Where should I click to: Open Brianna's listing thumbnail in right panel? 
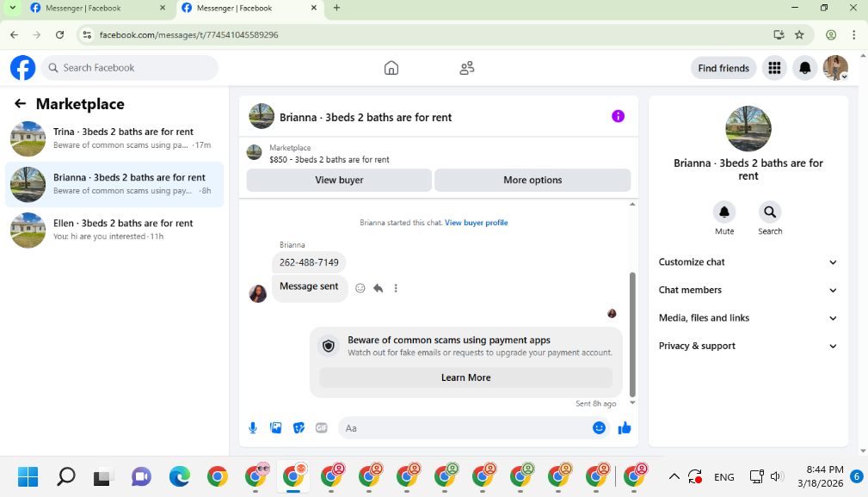pos(748,128)
